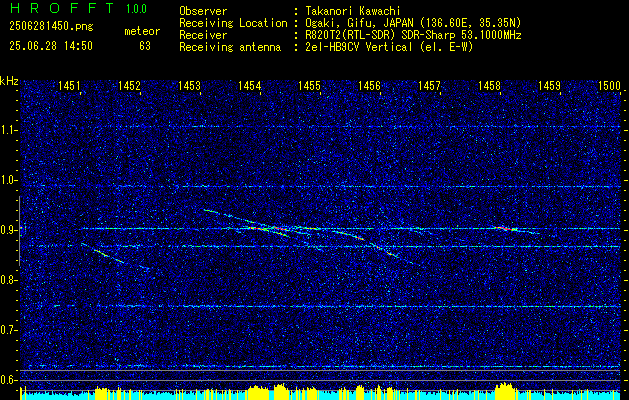
Task: Click the yellow power bar cluster below 1458
Action: [x=505, y=391]
